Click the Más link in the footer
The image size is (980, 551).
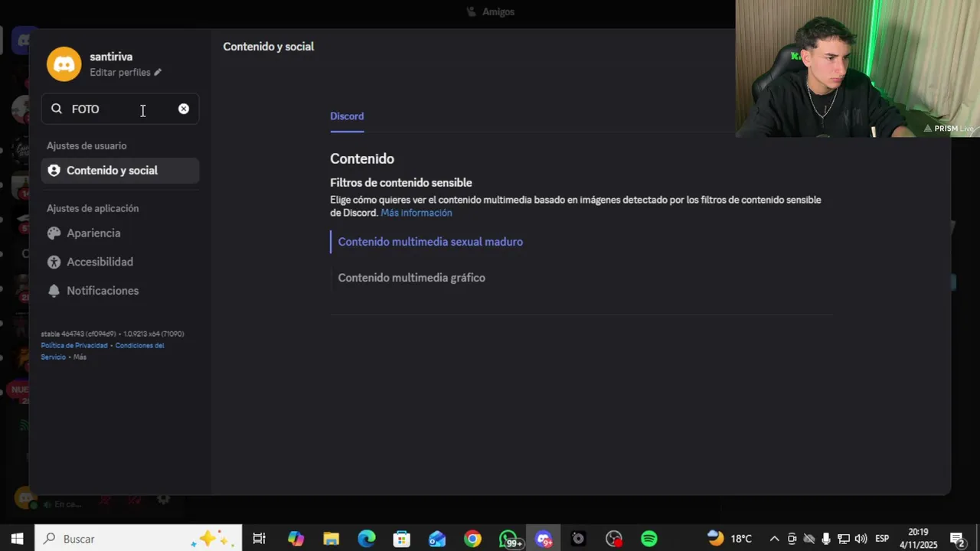(80, 357)
